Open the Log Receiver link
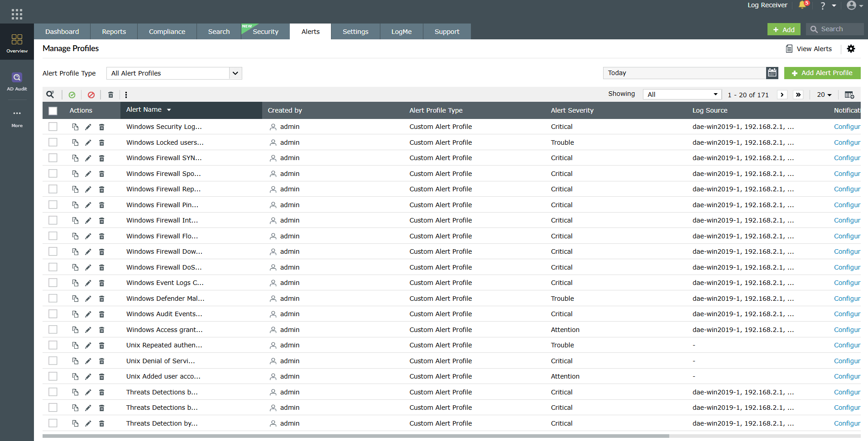Image resolution: width=868 pixels, height=441 pixels. pos(767,5)
